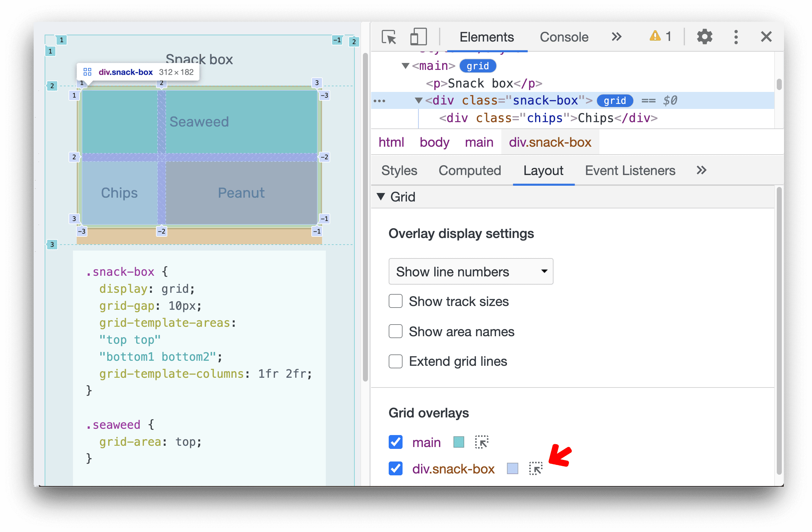Viewport: 812px width, 532px height.
Task: Switch to the Styles tab
Action: click(x=398, y=172)
